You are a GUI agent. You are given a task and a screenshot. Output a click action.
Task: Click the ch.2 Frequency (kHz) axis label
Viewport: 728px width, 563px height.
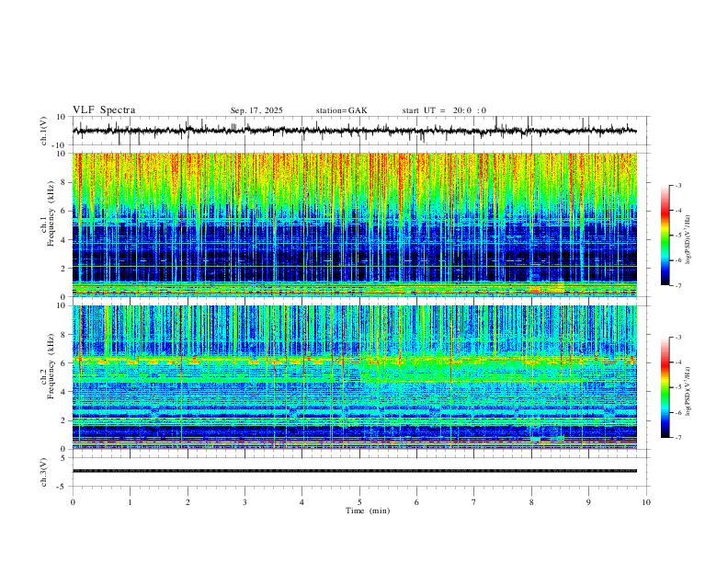[x=48, y=366]
